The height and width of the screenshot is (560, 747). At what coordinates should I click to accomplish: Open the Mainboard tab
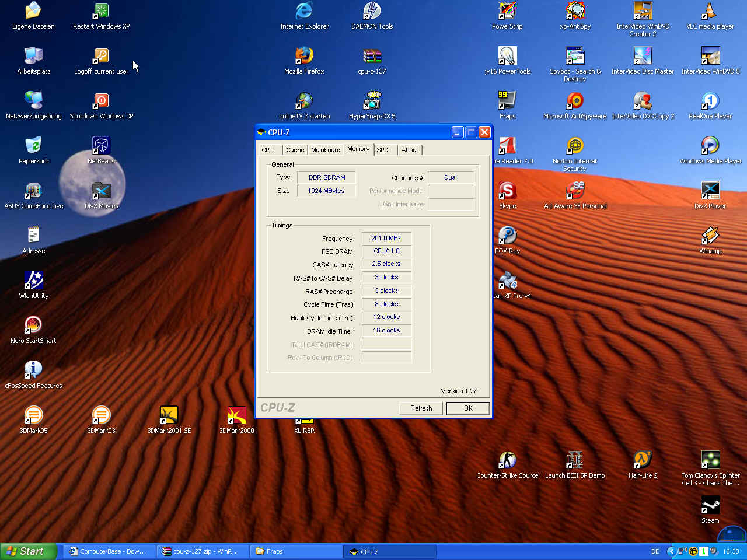(x=326, y=150)
